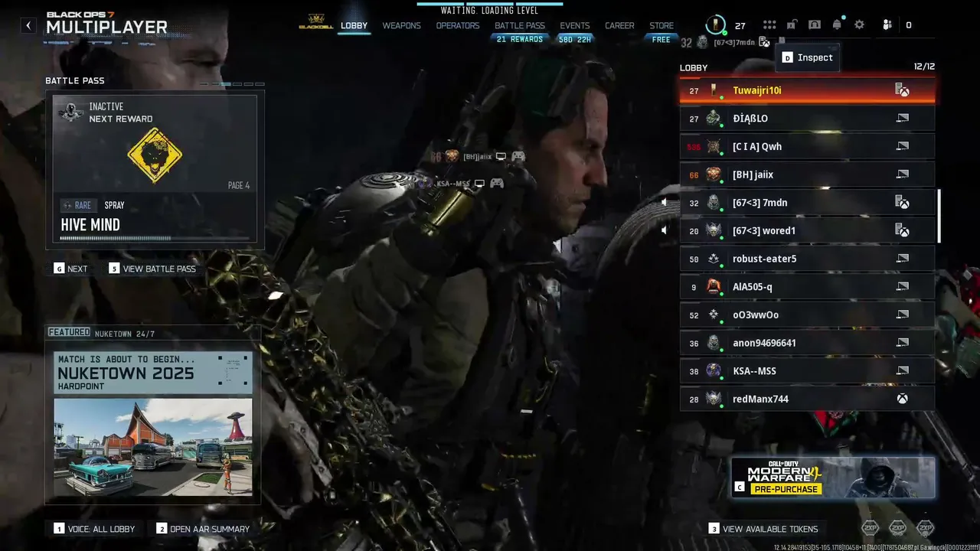Click the Blackcell logo in top navigation

point(316,23)
